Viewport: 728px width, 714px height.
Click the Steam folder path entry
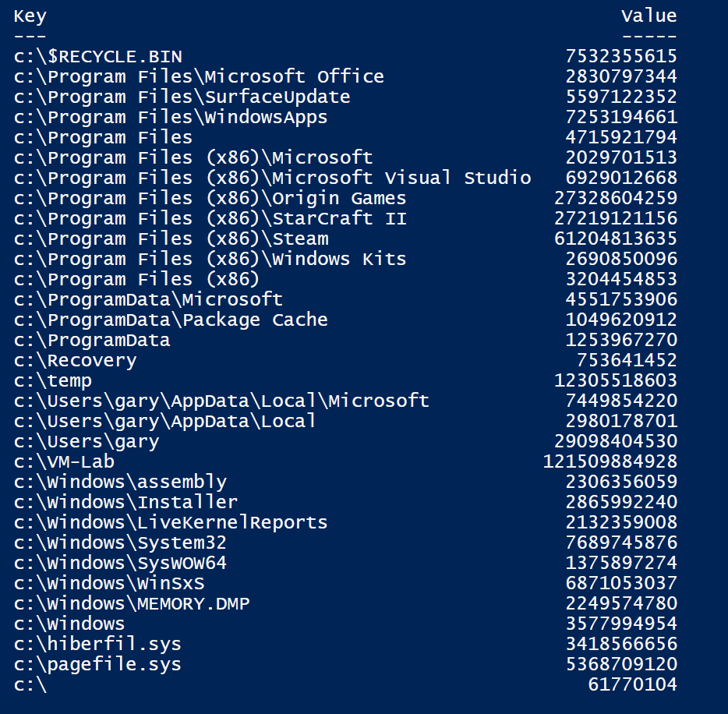[171, 239]
